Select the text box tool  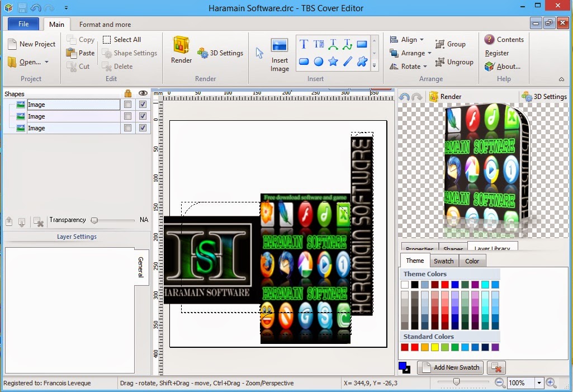point(318,44)
